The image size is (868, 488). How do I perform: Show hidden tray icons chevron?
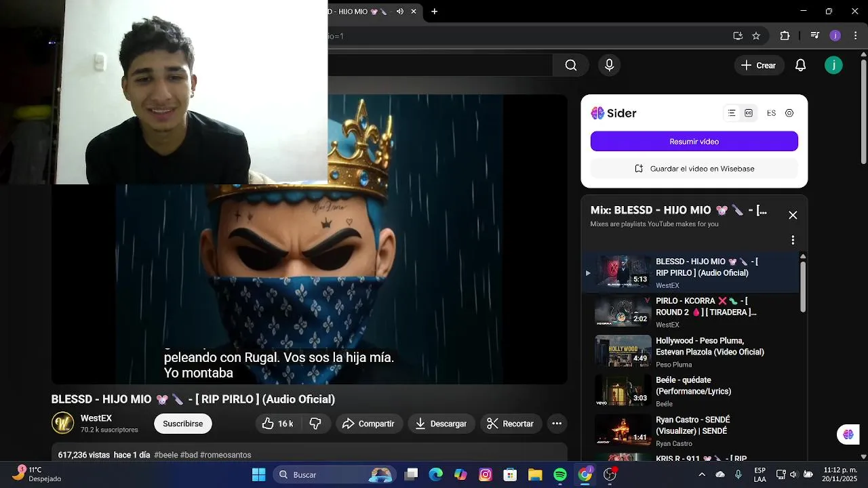[x=702, y=474]
